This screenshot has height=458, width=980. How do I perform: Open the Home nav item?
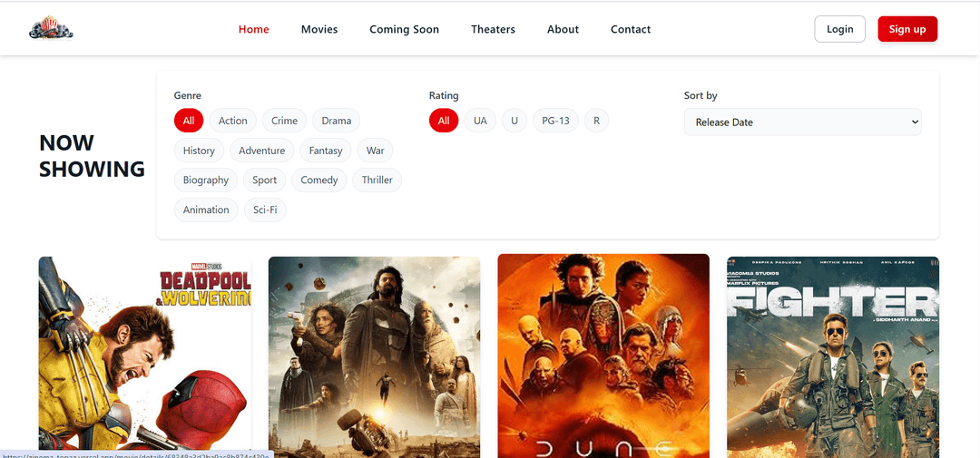(254, 29)
